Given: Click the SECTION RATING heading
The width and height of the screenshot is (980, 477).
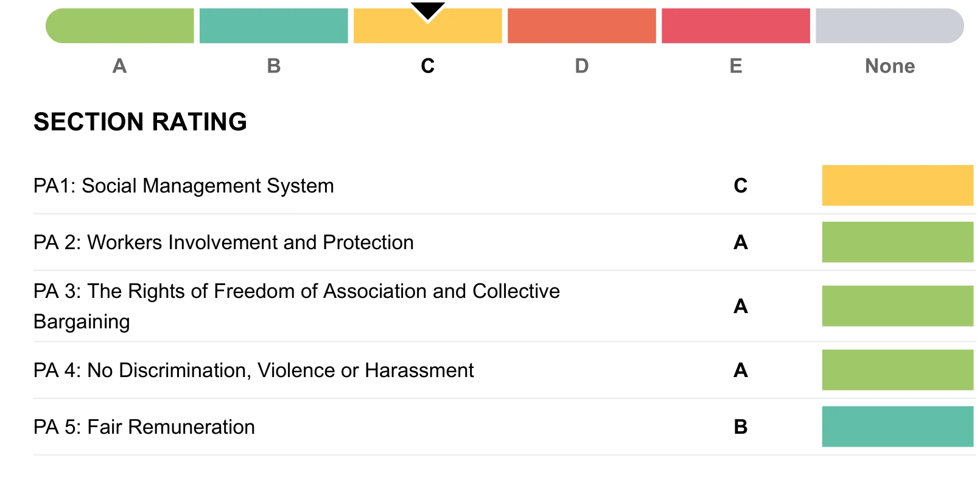Looking at the screenshot, I should (140, 122).
